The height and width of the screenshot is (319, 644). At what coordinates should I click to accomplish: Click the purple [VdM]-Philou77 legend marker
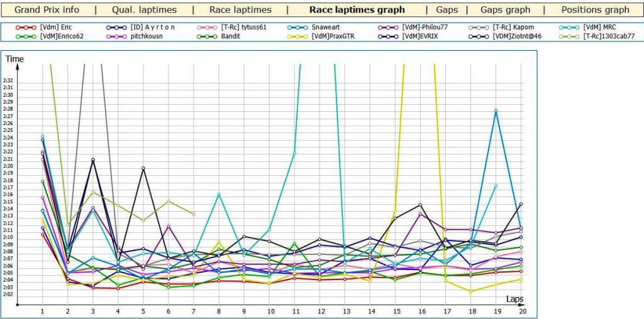point(389,28)
